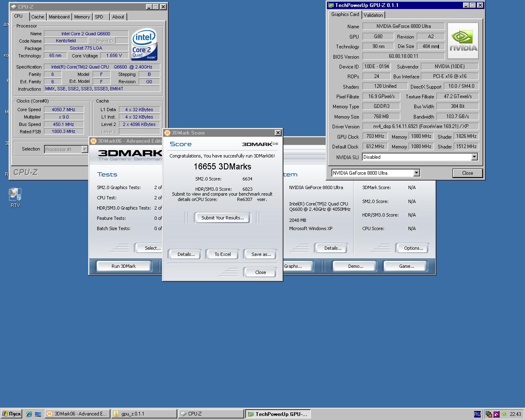Click the Rated FSB value 1800.3 MHz
Screen dimensions: 525x420
[x=63, y=131]
